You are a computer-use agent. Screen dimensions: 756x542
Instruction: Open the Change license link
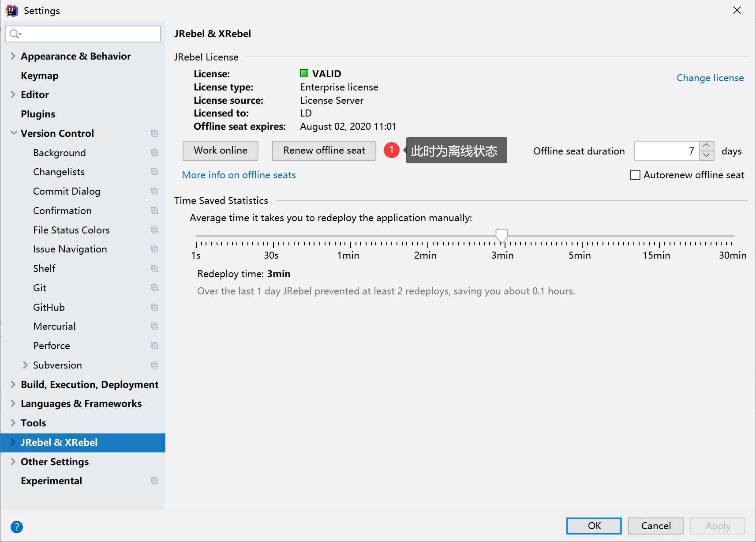(710, 78)
